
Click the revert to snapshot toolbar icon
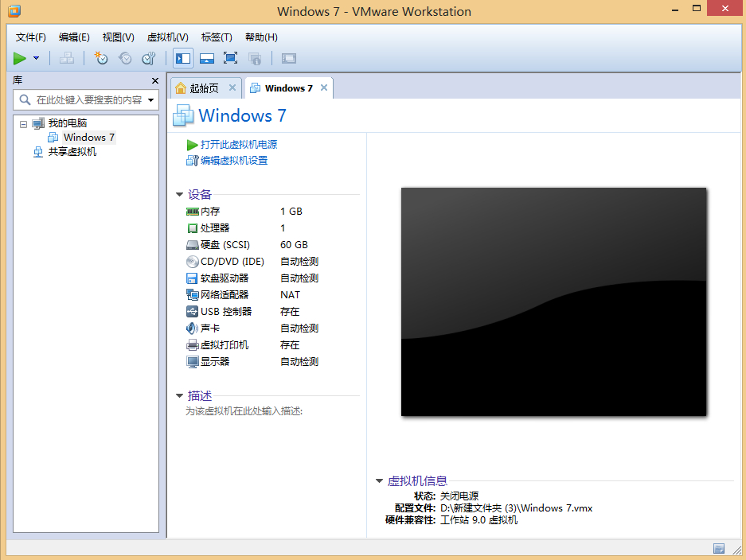click(x=125, y=58)
